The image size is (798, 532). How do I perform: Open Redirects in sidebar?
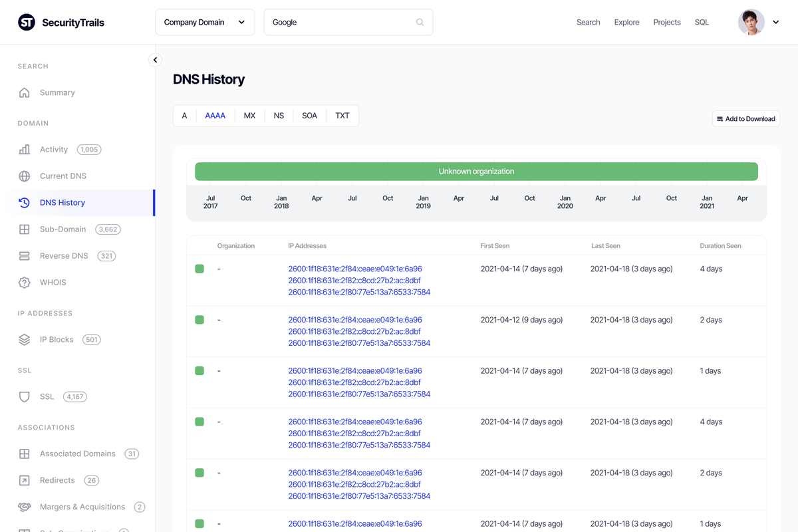pyautogui.click(x=57, y=481)
